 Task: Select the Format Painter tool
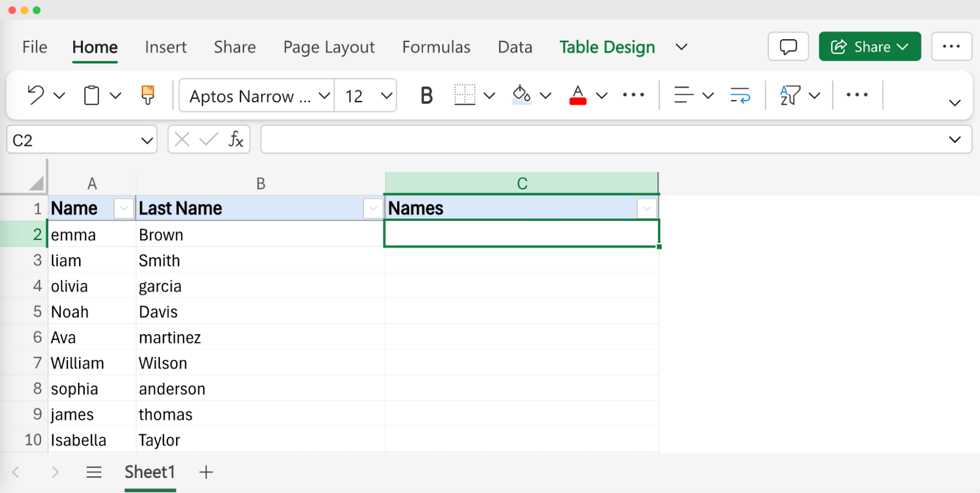tap(147, 95)
